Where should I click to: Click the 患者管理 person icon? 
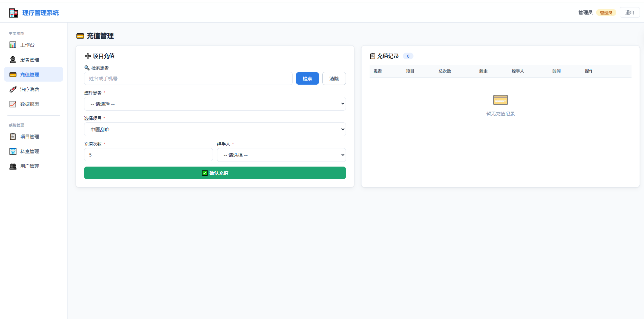pos(13,60)
